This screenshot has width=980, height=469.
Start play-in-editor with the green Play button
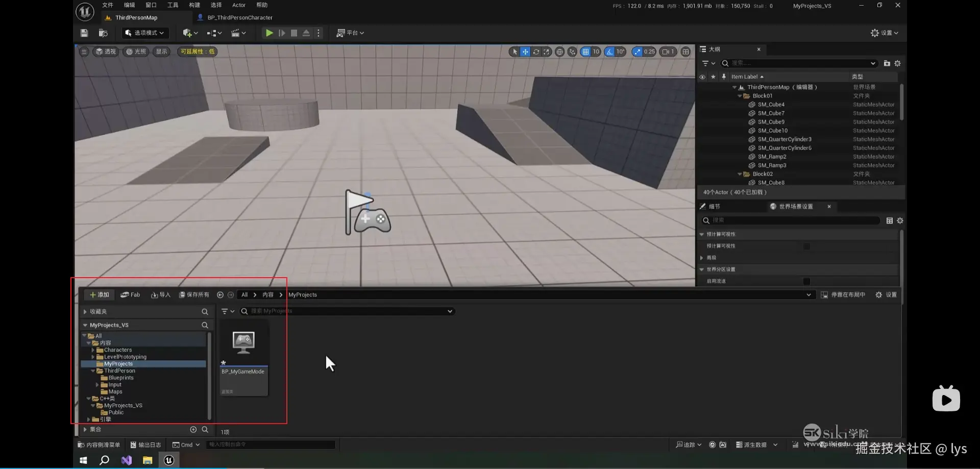269,33
